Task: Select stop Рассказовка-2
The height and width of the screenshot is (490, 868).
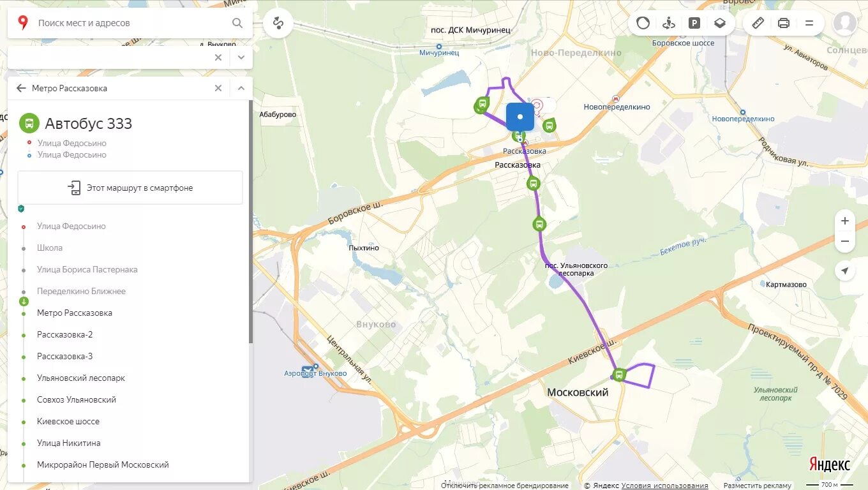Action: pyautogui.click(x=65, y=334)
